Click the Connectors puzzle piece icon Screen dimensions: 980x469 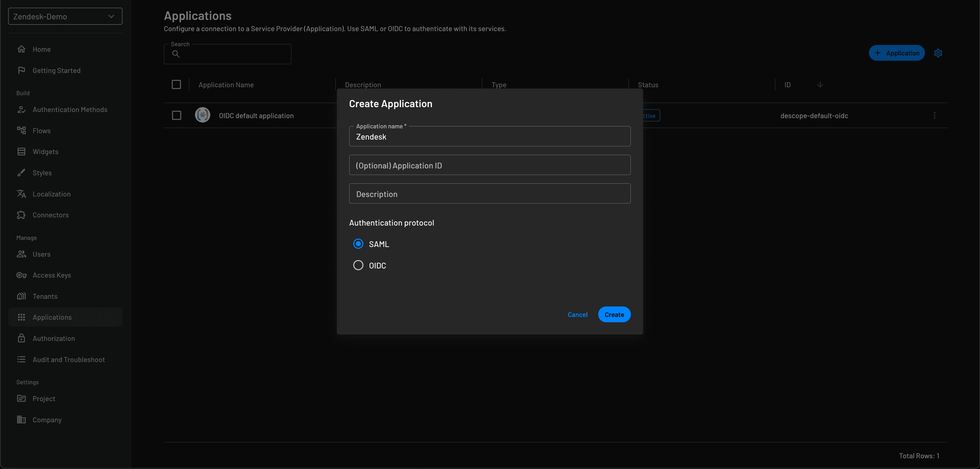(x=21, y=215)
